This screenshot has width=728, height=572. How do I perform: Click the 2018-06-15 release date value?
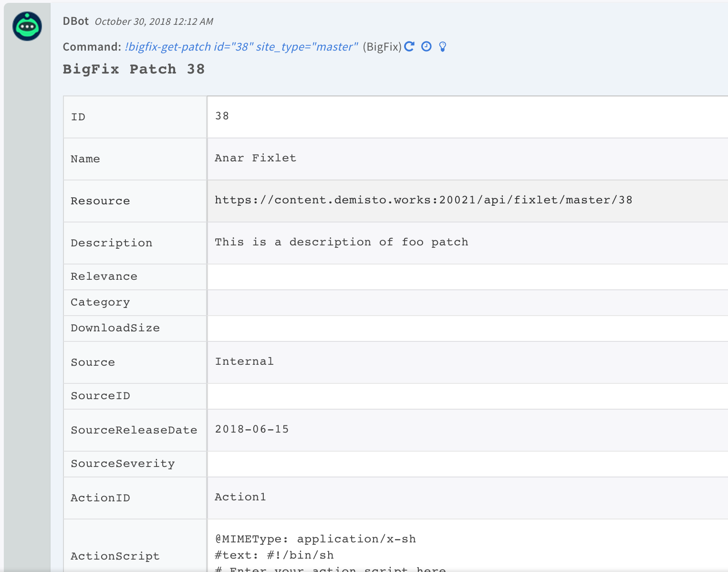pyautogui.click(x=252, y=429)
